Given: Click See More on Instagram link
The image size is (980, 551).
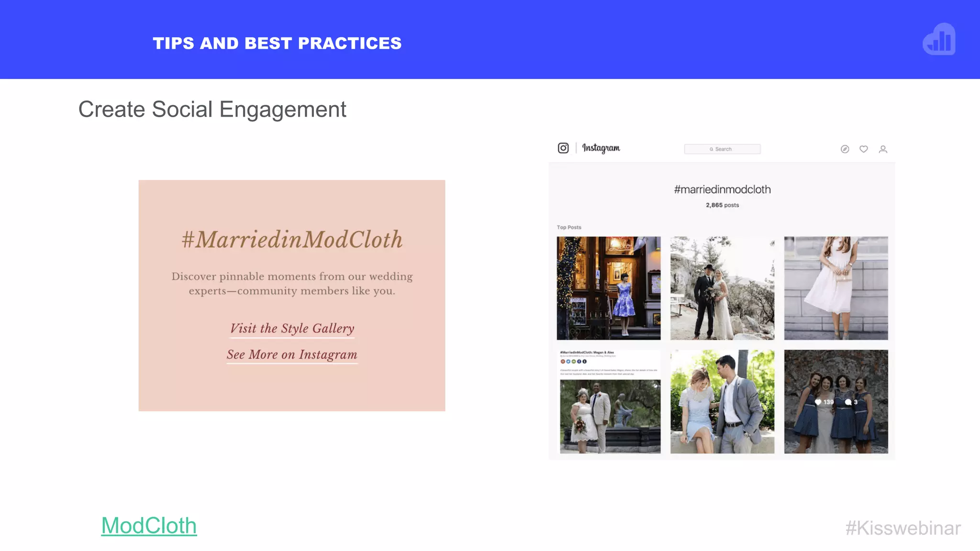Looking at the screenshot, I should 292,355.
